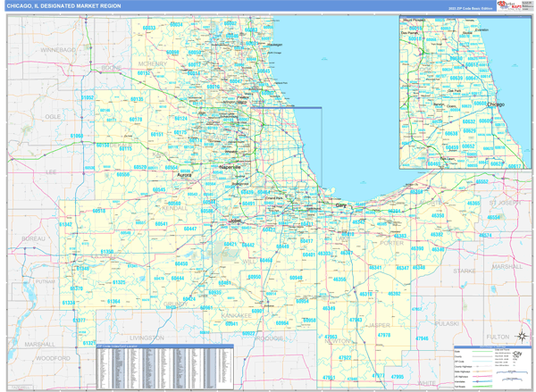Viewport: 536px width, 392px height.
Task: Select ZIP code 60964 label
Action: tap(282, 323)
